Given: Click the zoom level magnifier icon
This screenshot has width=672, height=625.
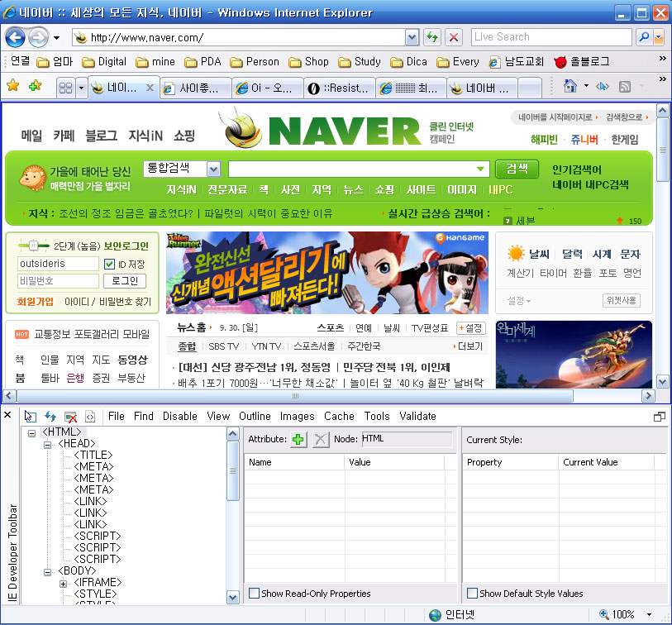Looking at the screenshot, I should click(604, 614).
